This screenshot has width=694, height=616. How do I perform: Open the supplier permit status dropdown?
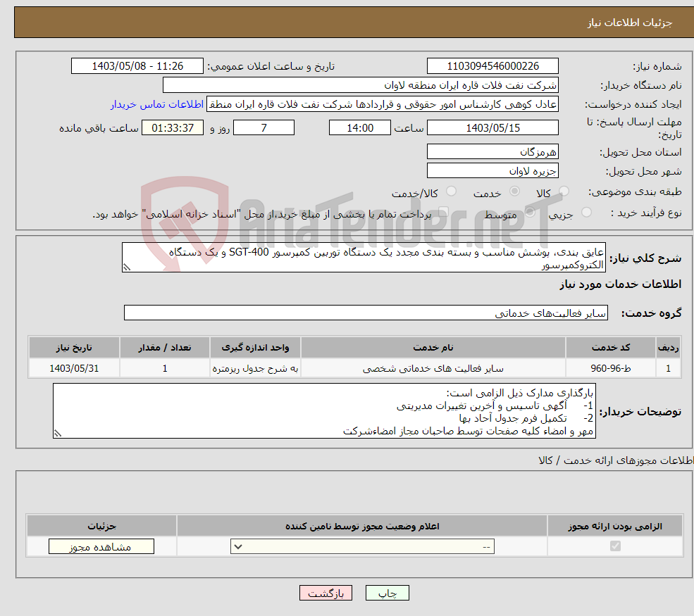pyautogui.click(x=362, y=546)
